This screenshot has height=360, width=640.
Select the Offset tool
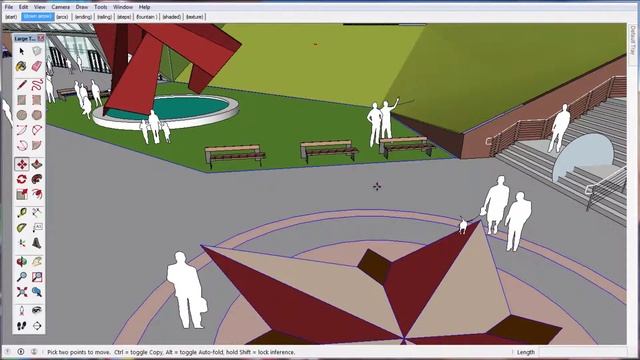37,194
